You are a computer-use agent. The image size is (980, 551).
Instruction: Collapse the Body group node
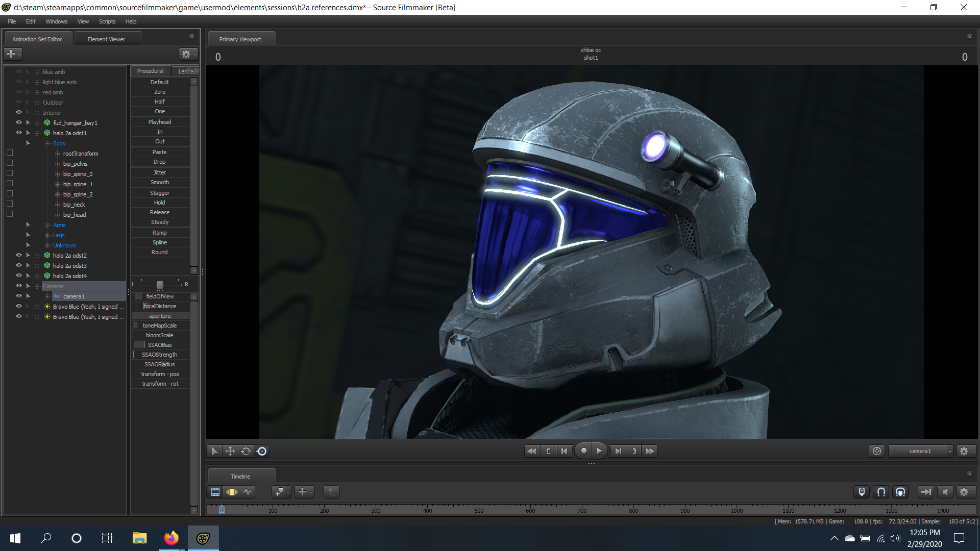pyautogui.click(x=47, y=143)
